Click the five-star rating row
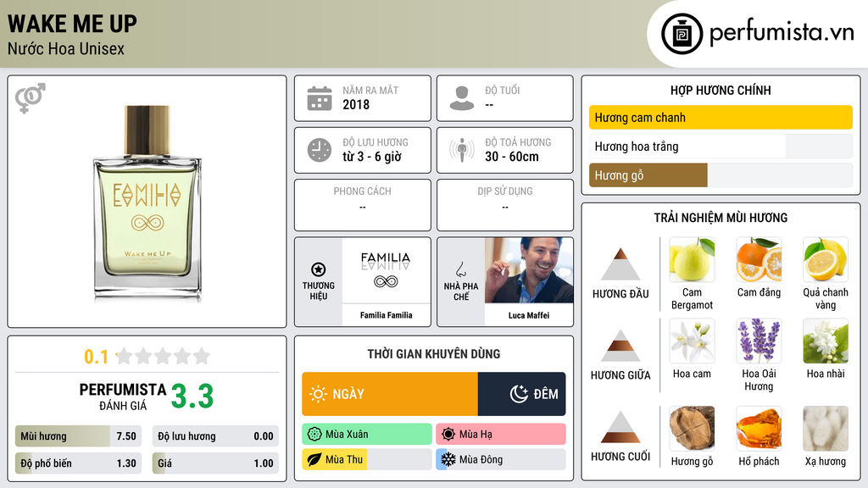The image size is (868, 488). pyautogui.click(x=163, y=356)
